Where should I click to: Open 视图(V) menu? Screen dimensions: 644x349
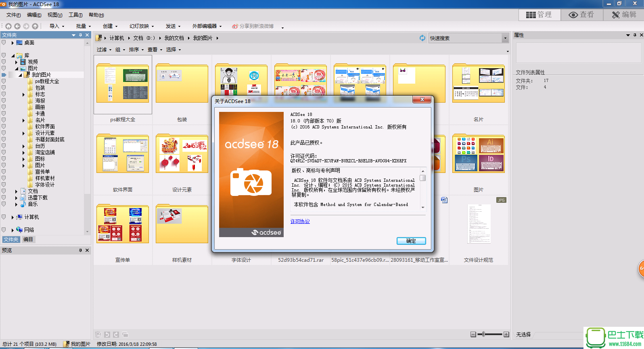pos(54,15)
